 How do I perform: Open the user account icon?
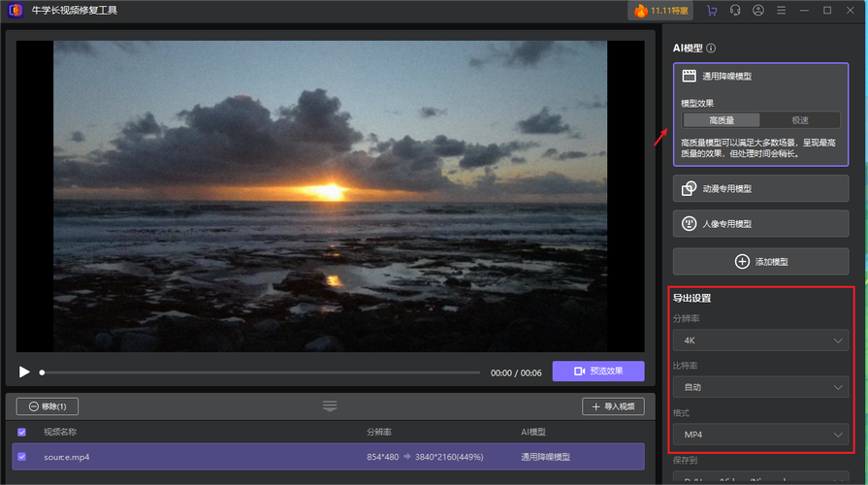pos(758,10)
